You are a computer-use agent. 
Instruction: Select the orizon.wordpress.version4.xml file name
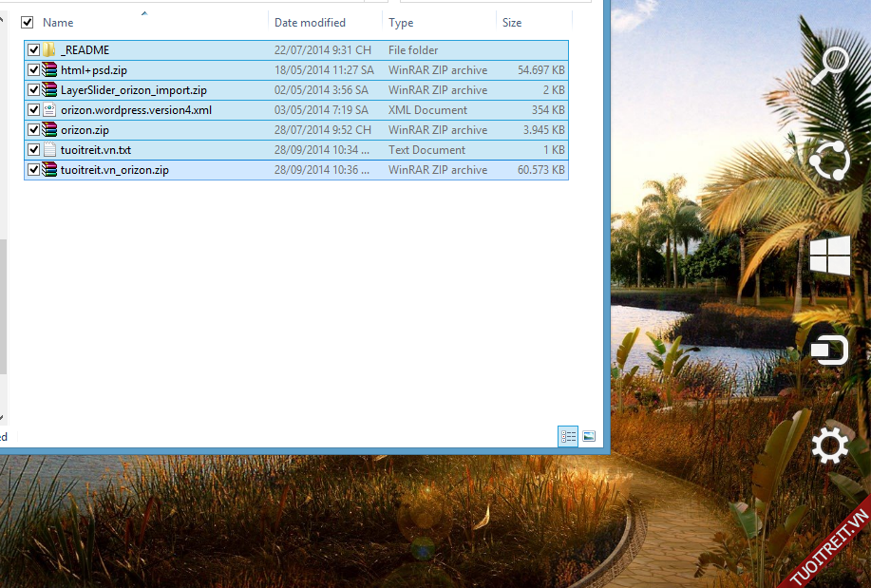136,110
